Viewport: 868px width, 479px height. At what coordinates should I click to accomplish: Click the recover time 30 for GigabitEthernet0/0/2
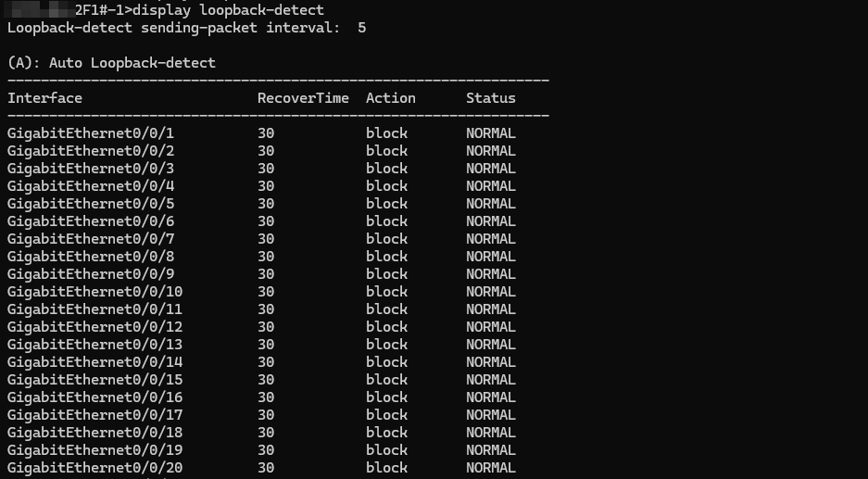pyautogui.click(x=266, y=151)
